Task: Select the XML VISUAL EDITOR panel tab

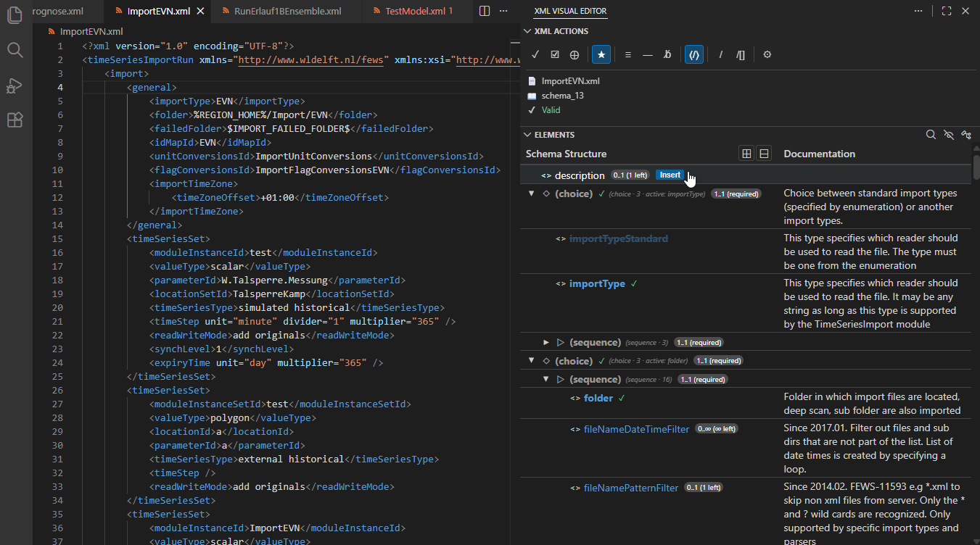Action: pyautogui.click(x=570, y=11)
